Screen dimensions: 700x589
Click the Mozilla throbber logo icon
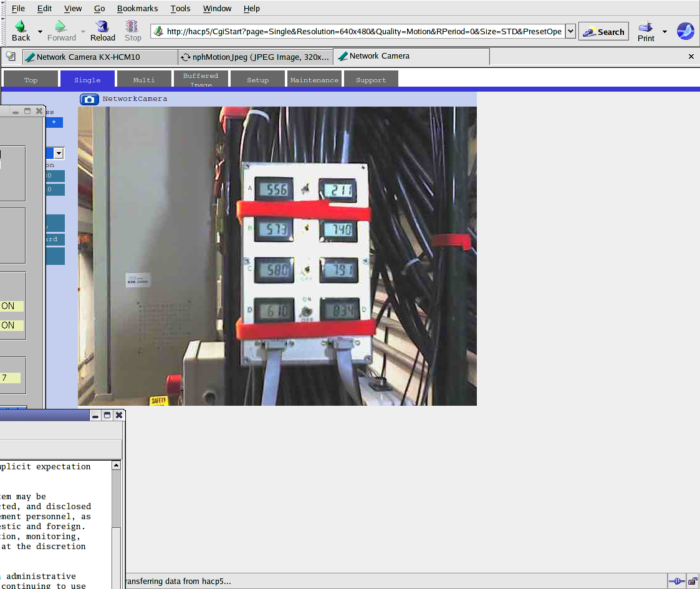[685, 31]
